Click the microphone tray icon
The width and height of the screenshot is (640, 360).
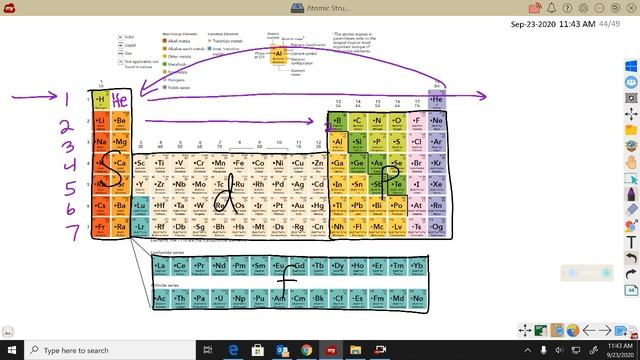(543, 350)
